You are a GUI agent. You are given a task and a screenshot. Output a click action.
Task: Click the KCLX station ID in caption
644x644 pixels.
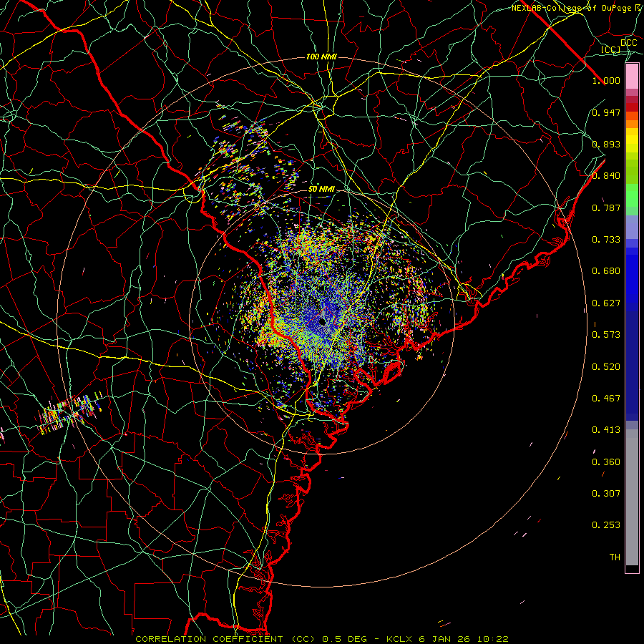(x=399, y=639)
